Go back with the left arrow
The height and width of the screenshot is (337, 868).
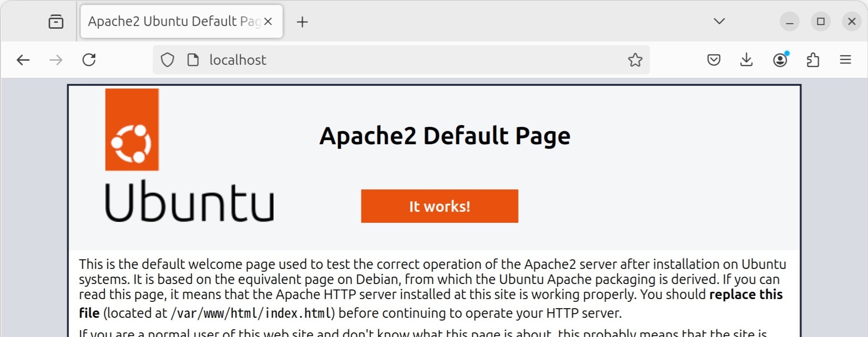[x=23, y=60]
